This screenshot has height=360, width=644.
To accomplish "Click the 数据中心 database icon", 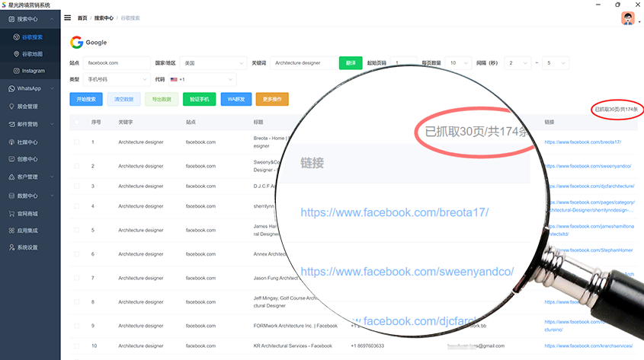I will coord(11,196).
